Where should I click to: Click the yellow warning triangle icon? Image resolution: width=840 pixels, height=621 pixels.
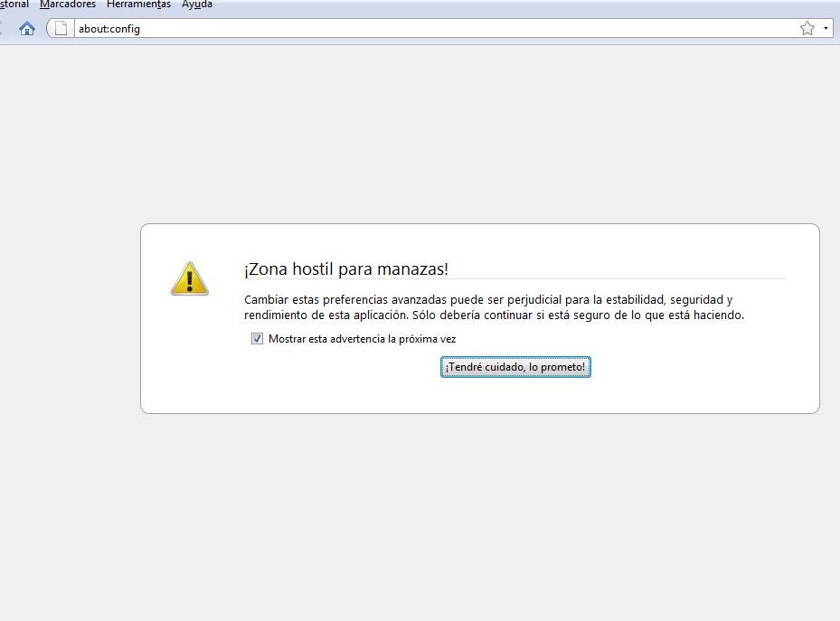189,278
